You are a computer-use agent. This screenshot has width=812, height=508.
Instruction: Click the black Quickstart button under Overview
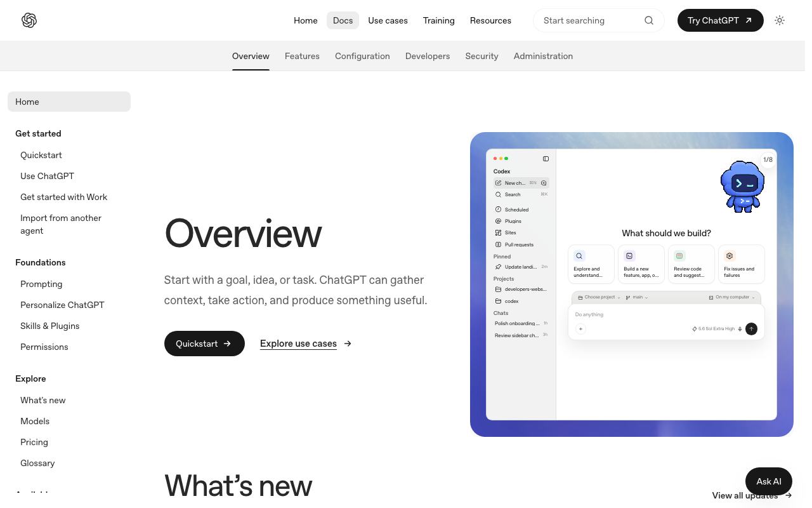[x=204, y=344]
